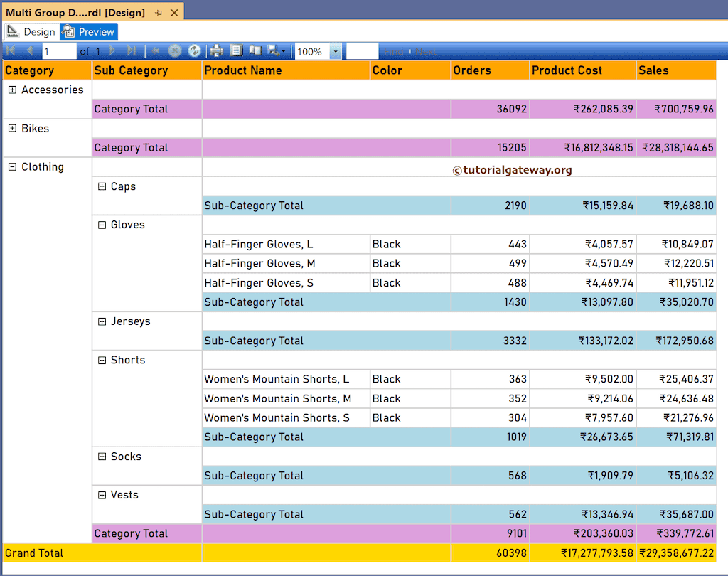Jump to the last page of the report
The height and width of the screenshot is (576, 728).
[131, 50]
